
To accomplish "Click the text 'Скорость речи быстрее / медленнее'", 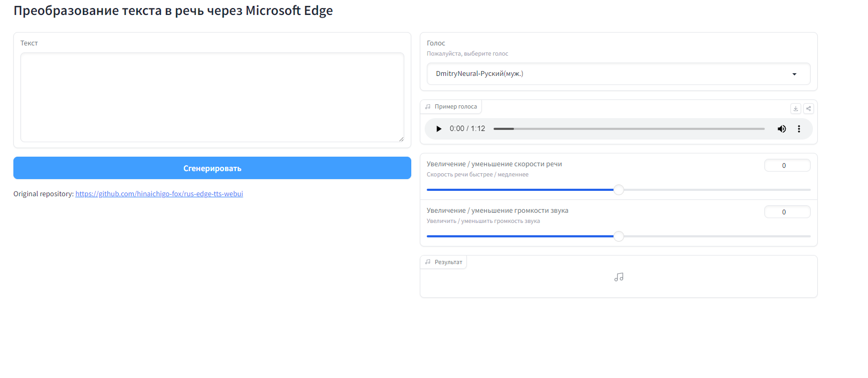I will tap(478, 175).
